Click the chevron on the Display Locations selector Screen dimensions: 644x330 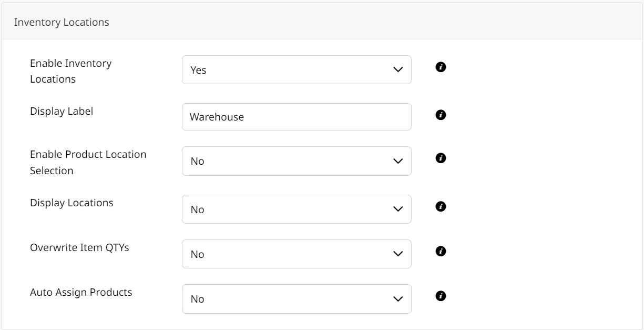coord(397,209)
